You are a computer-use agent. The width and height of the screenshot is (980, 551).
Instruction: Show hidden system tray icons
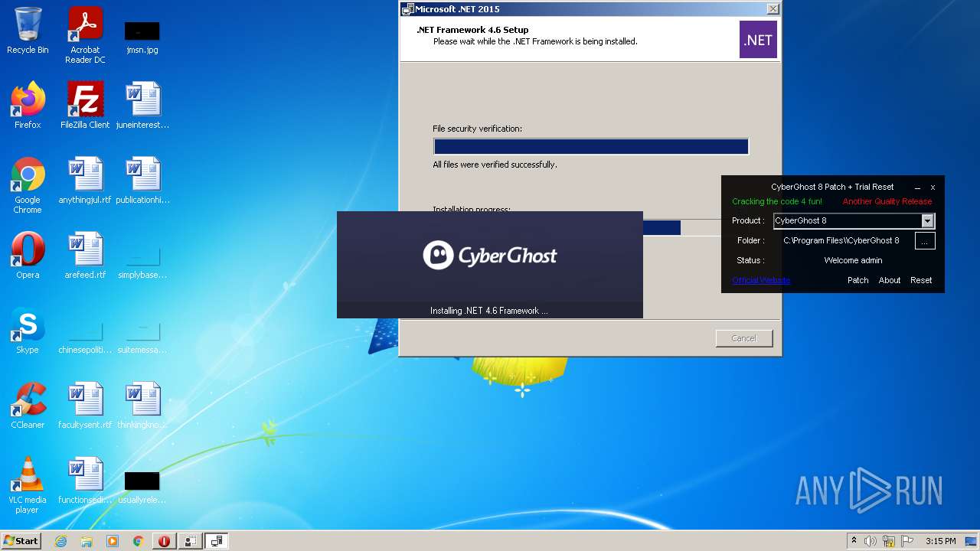point(854,541)
